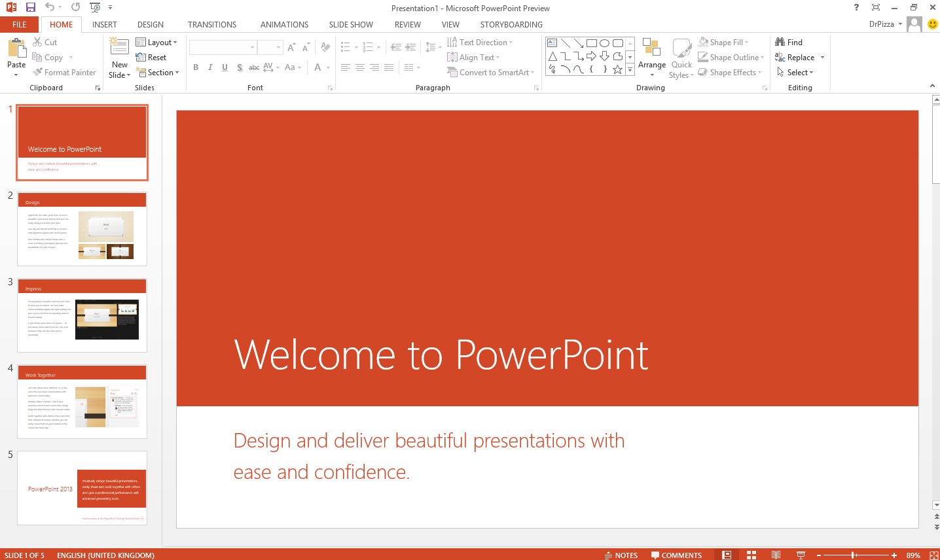Click the Replace button

798,57
